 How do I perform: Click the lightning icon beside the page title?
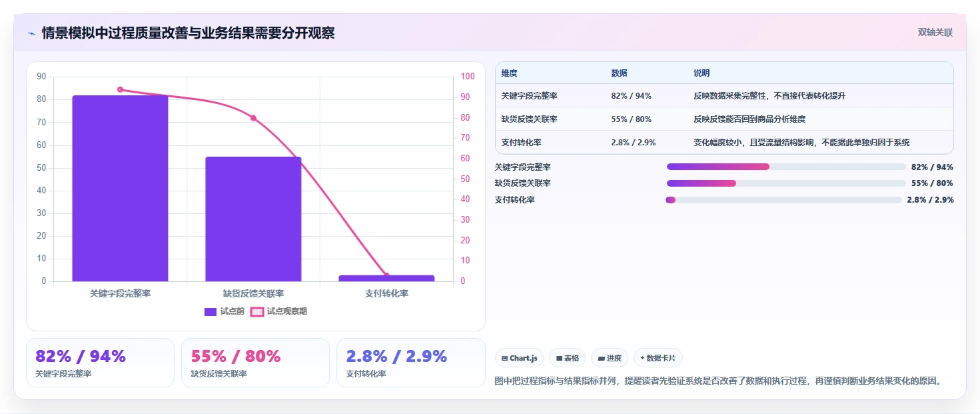click(x=31, y=33)
